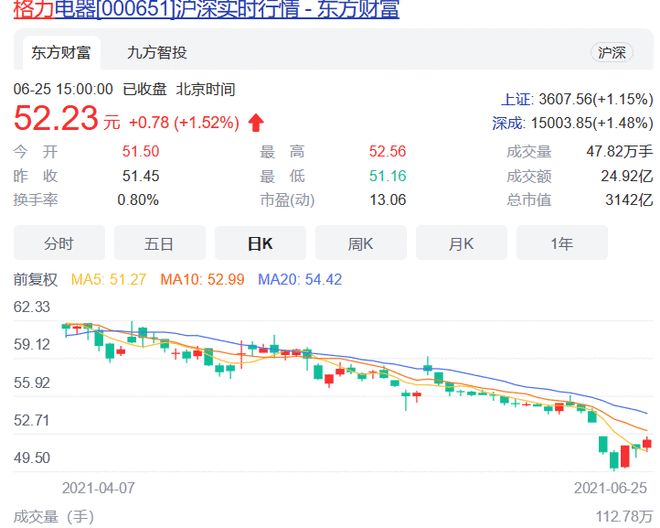Viewport: 660px width, 528px height.
Task: Click the last red candlestick on the chart
Action: click(x=647, y=443)
